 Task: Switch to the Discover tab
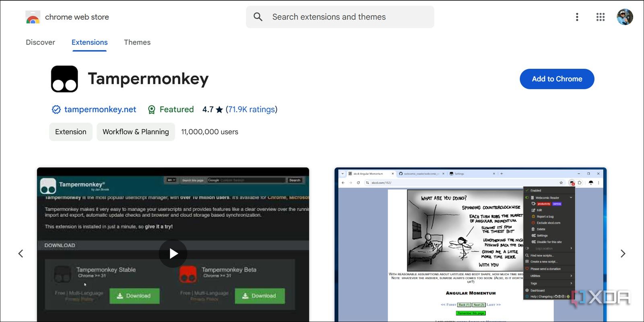(40, 42)
